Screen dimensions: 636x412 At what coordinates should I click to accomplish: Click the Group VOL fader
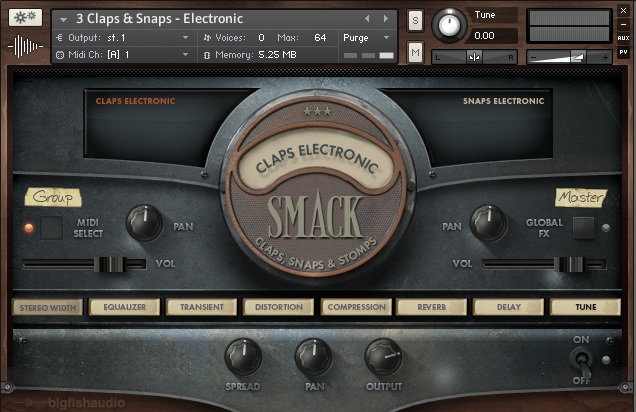click(110, 264)
